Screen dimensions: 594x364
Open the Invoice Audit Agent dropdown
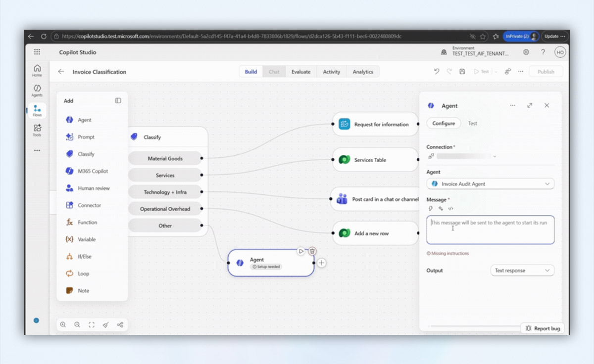tap(491, 184)
